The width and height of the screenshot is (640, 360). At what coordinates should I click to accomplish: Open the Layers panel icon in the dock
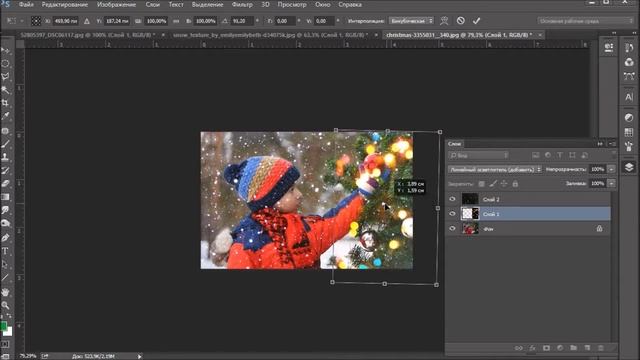point(629,167)
